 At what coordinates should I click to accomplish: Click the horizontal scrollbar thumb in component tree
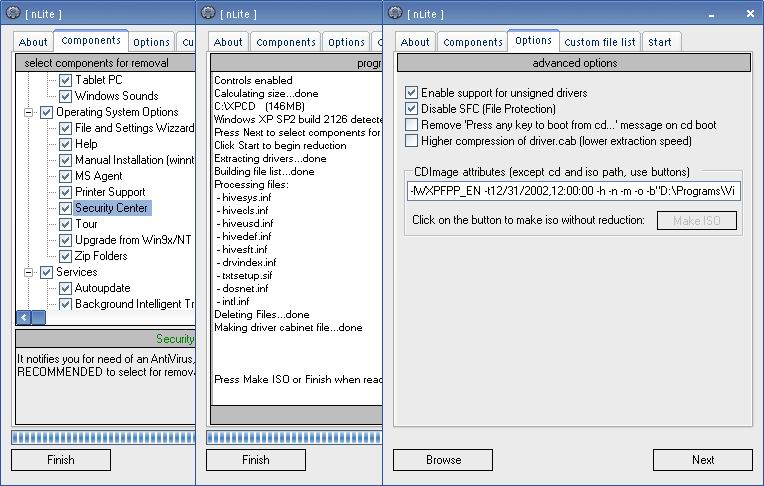pyautogui.click(x=38, y=318)
